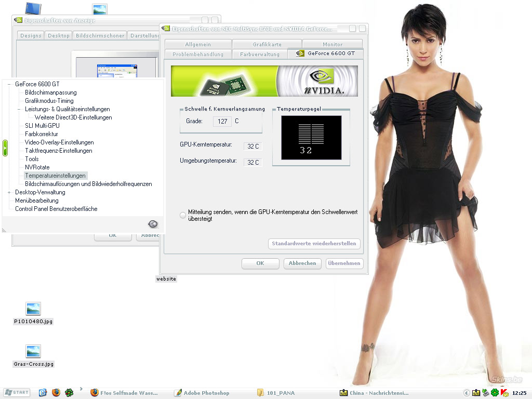Click the Temperaturpegel gauge display

311,137
